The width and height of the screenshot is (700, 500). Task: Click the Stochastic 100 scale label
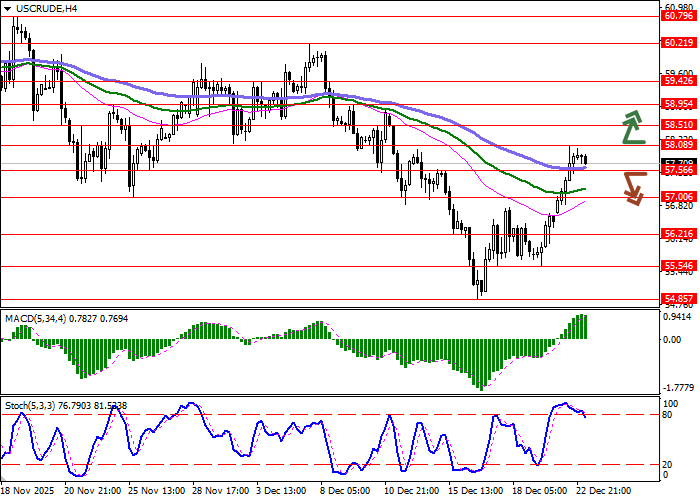(x=671, y=404)
